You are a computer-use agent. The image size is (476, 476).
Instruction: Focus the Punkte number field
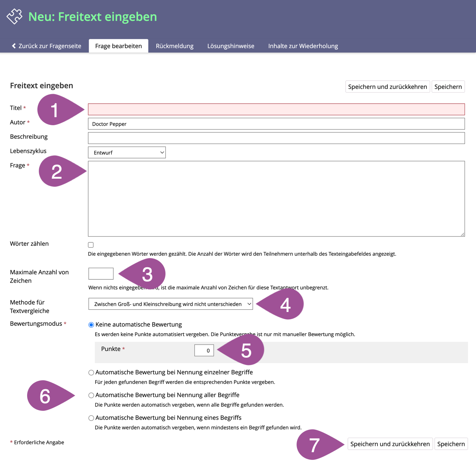(x=204, y=350)
